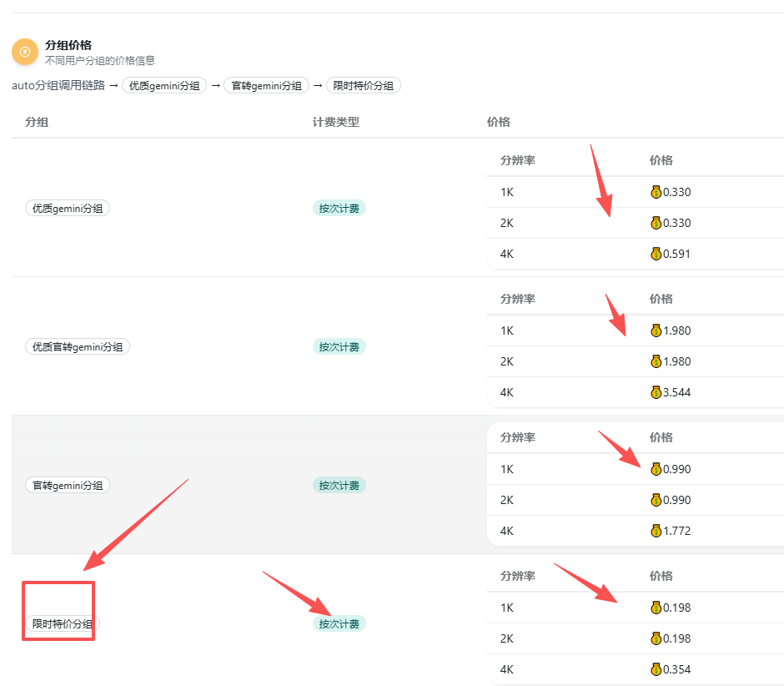The image size is (784, 686).
Task: Click the boxed 限时特价分组 tag in group column
Action: [63, 623]
